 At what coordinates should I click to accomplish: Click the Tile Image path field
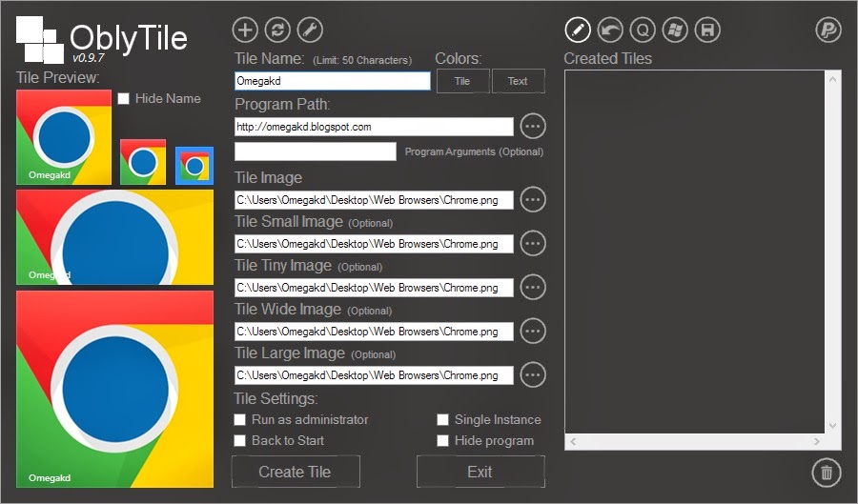(374, 200)
